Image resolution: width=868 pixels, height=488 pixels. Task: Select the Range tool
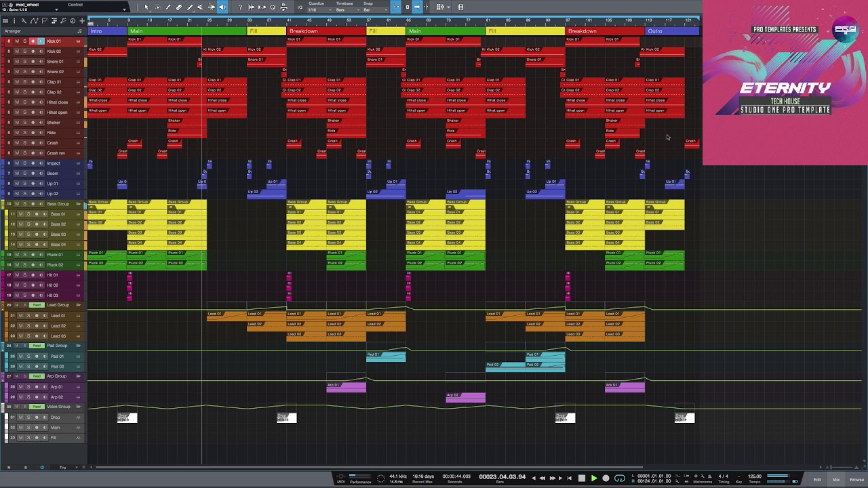[x=157, y=7]
